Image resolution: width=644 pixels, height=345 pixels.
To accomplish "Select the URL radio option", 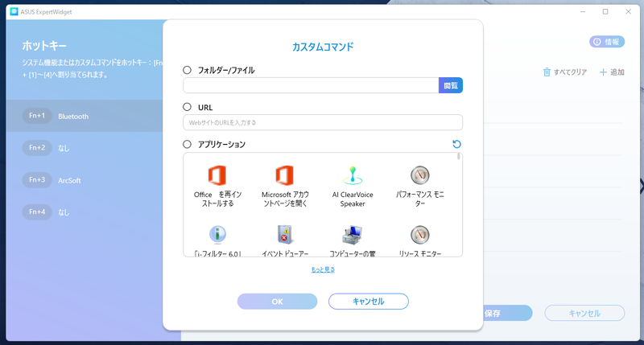I will click(187, 107).
